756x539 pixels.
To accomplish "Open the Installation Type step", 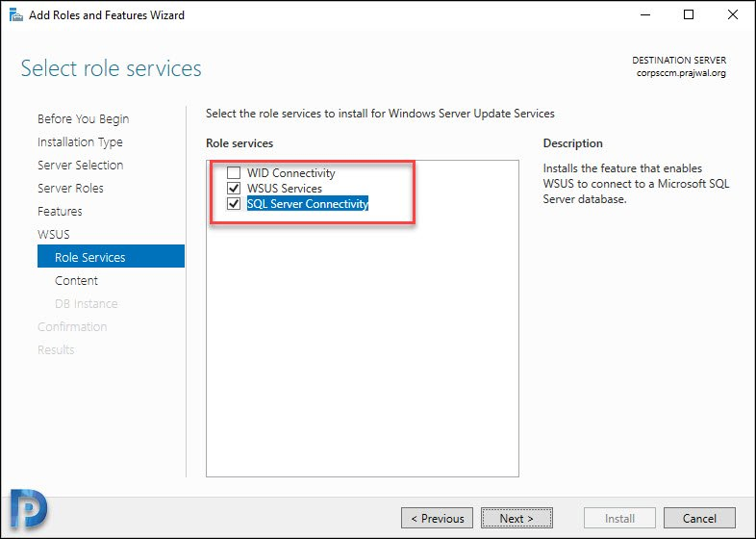I will click(80, 141).
